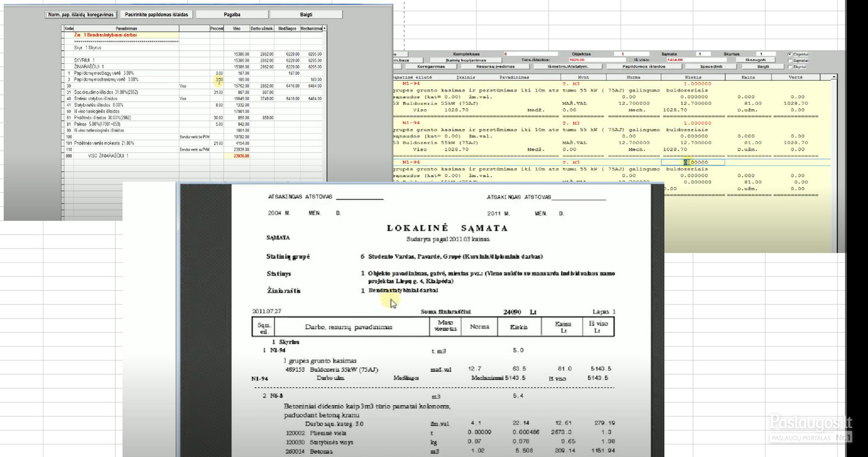Click the Betonas resource row in the document
This screenshot has width=868, height=457.
(x=449, y=450)
